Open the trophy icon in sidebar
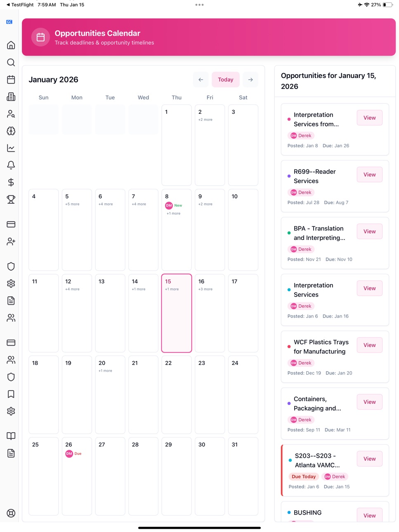 11,199
